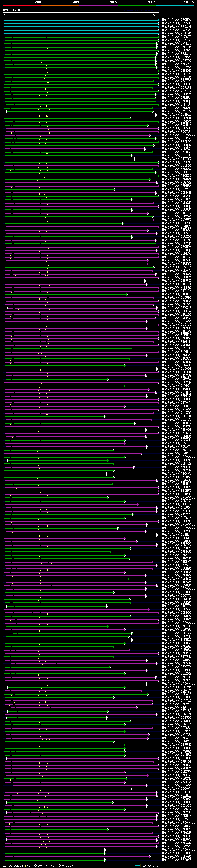Click the query end position 503
Viewport: 197px width, 868px height.
(x=155, y=15)
